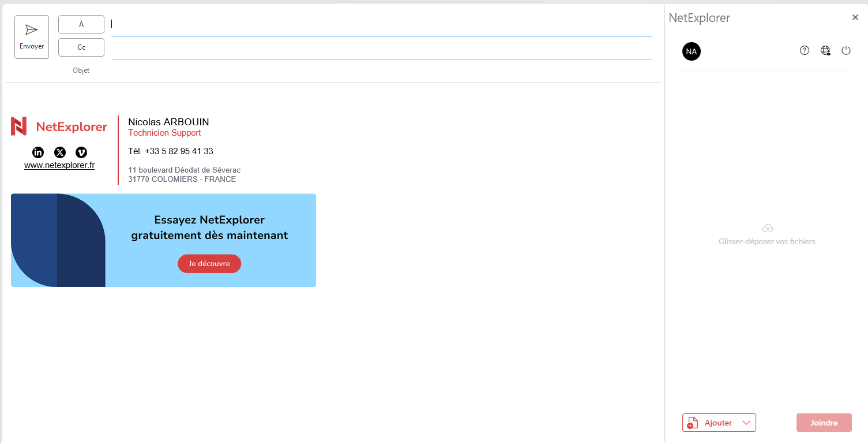868x444 pixels.
Task: Open the LinkedIn icon in signature
Action: click(x=38, y=152)
